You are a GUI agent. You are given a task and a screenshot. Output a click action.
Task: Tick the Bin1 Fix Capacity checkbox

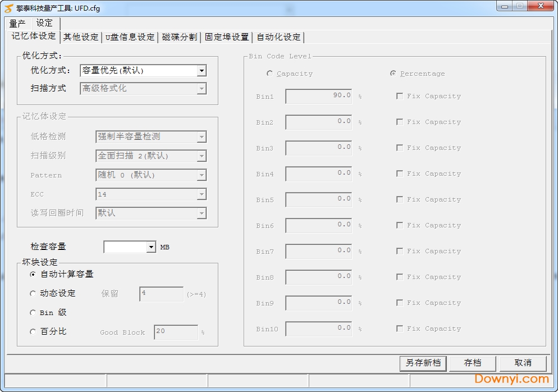pyautogui.click(x=400, y=96)
